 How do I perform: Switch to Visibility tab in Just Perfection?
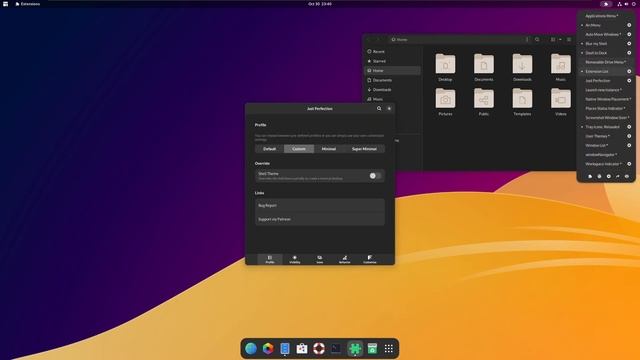tap(295, 259)
